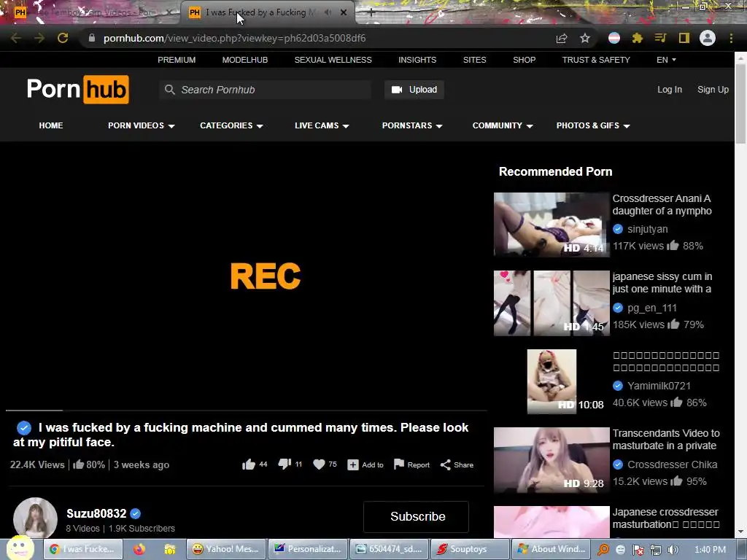Switch to Souptoys in the taskbar
Screen dimensions: 747x560
470,549
